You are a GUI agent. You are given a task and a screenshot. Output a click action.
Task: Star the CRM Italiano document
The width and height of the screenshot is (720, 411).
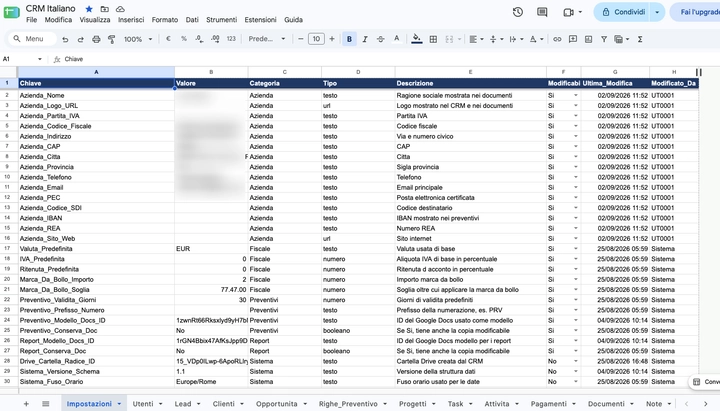(89, 9)
